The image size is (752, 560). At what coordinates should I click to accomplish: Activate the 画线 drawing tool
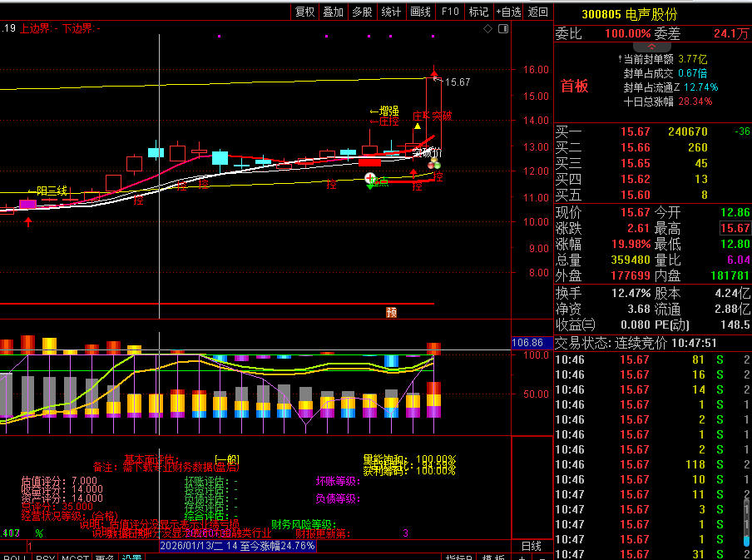point(420,12)
